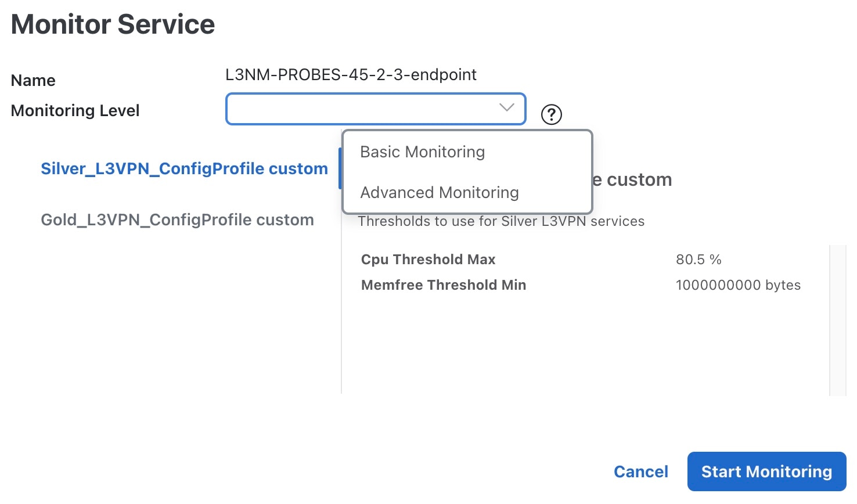Screen dimensions: 857x504
Task: Click the thresholds panel vertical scrollbar
Action: pyautogui.click(x=837, y=319)
